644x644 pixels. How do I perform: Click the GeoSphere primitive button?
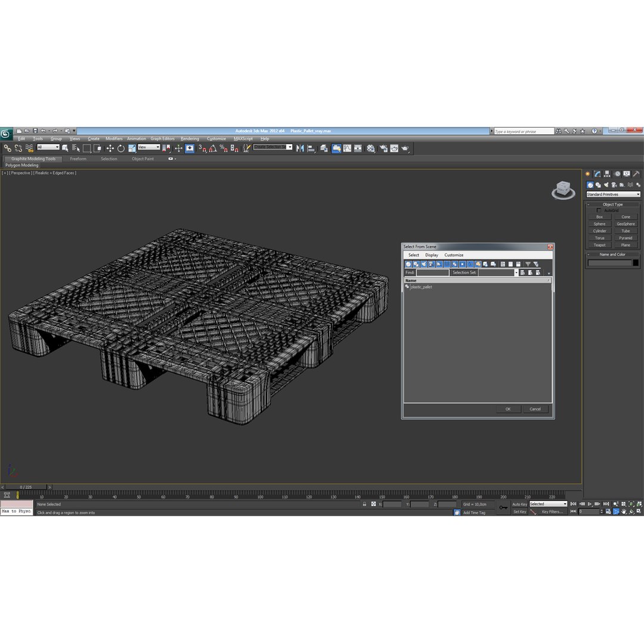pos(626,224)
